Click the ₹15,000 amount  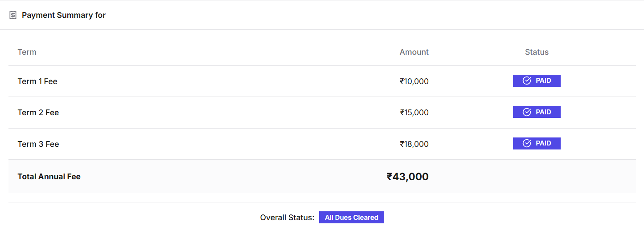tap(414, 113)
